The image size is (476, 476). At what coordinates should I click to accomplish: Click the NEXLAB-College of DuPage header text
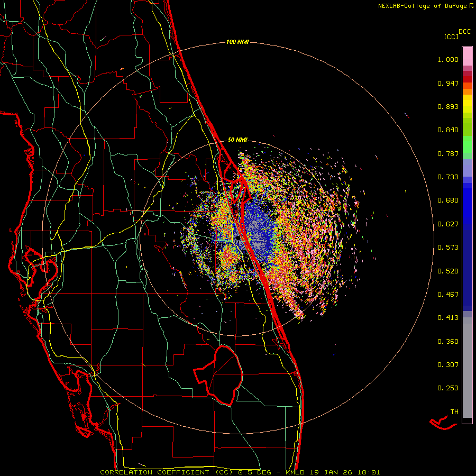(426, 6)
